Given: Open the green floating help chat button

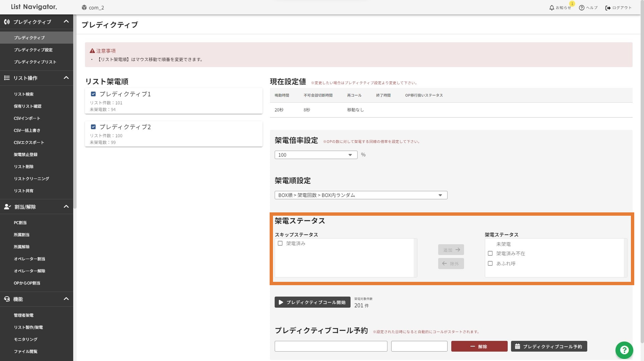Looking at the screenshot, I should 624,350.
